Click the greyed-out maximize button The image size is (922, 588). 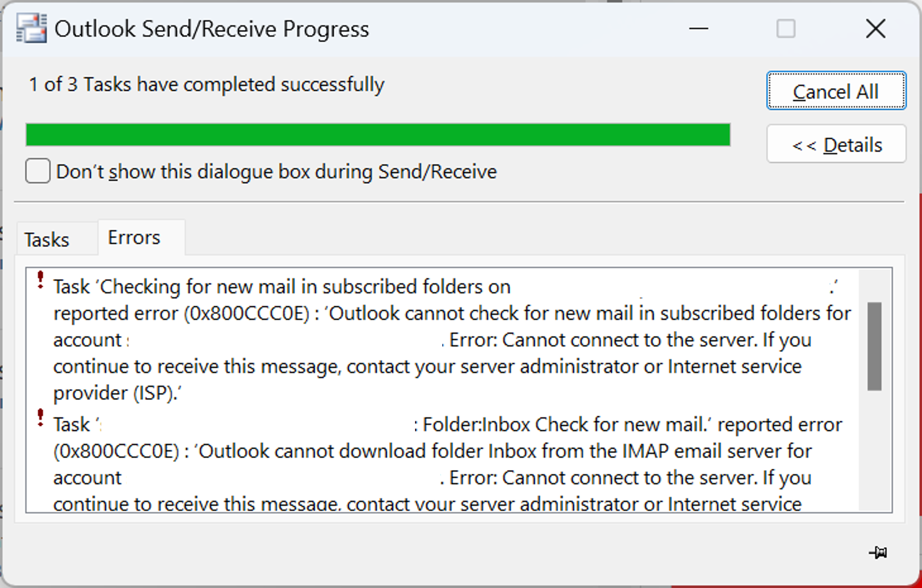(786, 29)
